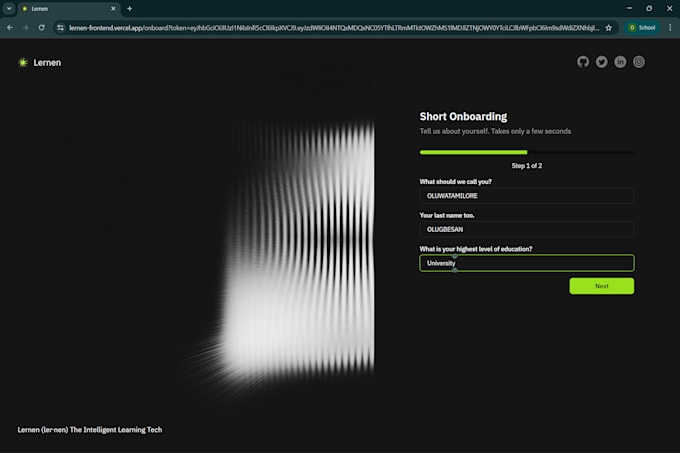Click the browser forward arrow

coord(26,28)
